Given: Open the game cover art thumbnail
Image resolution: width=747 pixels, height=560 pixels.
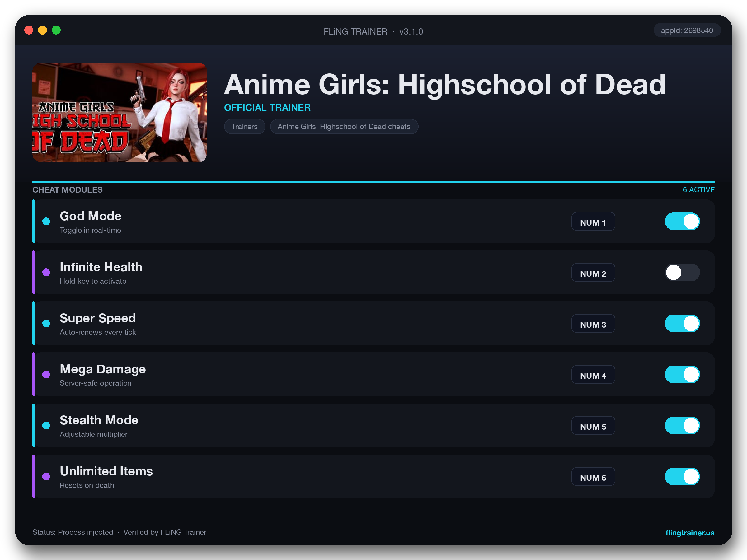Looking at the screenshot, I should pos(119,112).
